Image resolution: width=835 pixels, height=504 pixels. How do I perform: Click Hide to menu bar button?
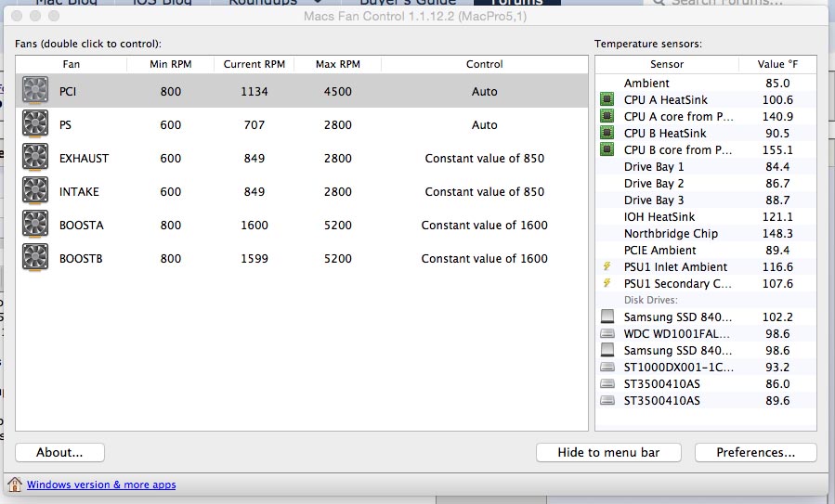point(608,452)
